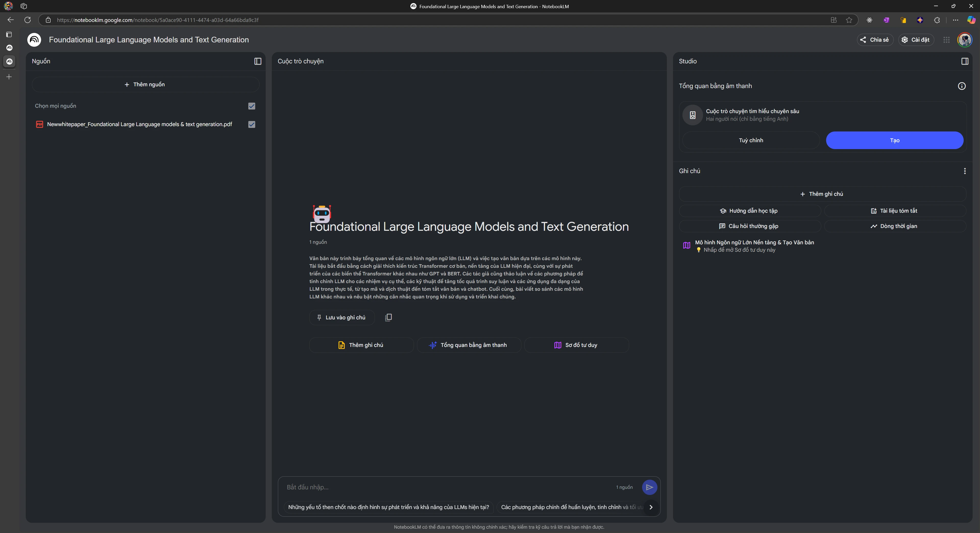This screenshot has width=980, height=533.
Task: Generate Hướng dẫn học tập
Action: tap(750, 211)
